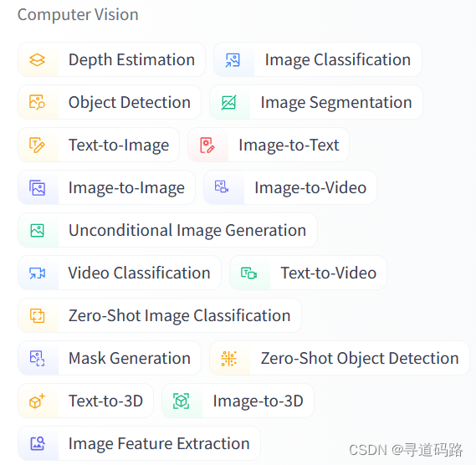The height and width of the screenshot is (465, 476).
Task: Click the Text-to-Image pencil icon
Action: tap(38, 145)
